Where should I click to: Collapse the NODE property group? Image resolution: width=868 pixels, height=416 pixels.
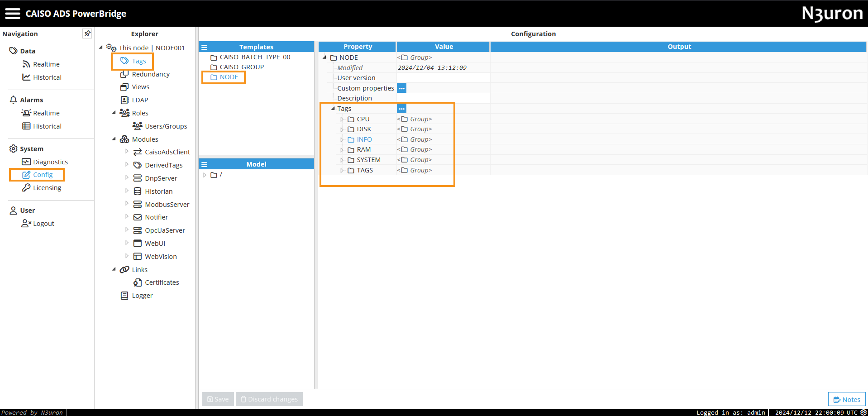click(324, 57)
